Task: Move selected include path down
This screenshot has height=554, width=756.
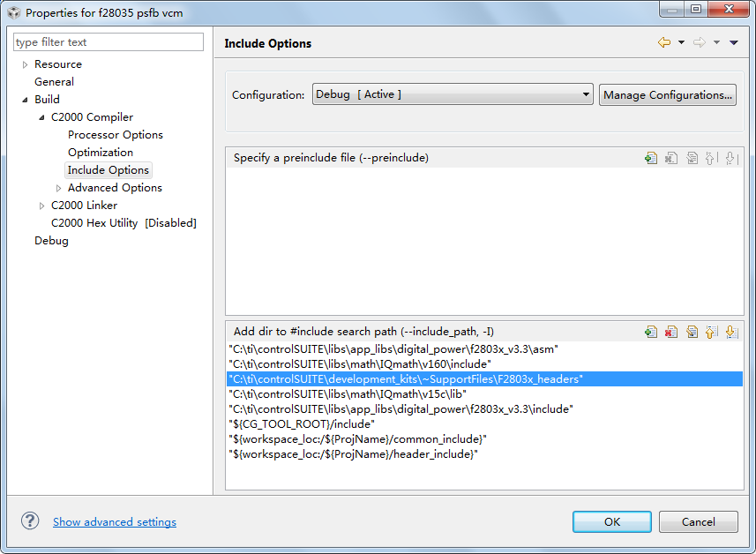Action: click(730, 332)
